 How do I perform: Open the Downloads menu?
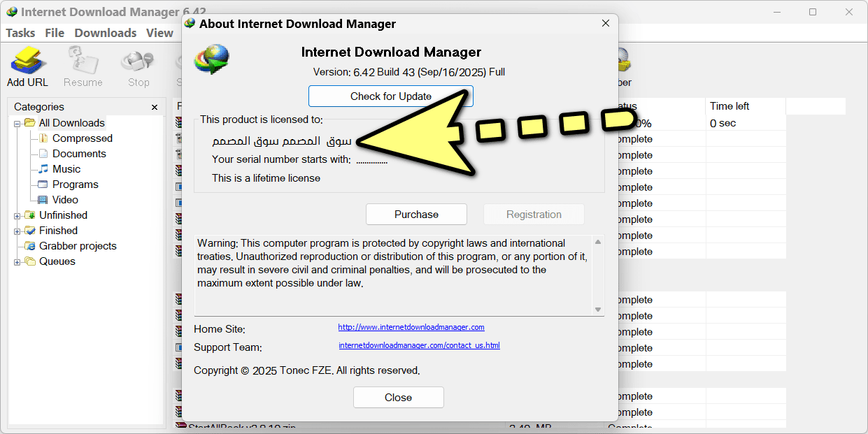point(106,33)
